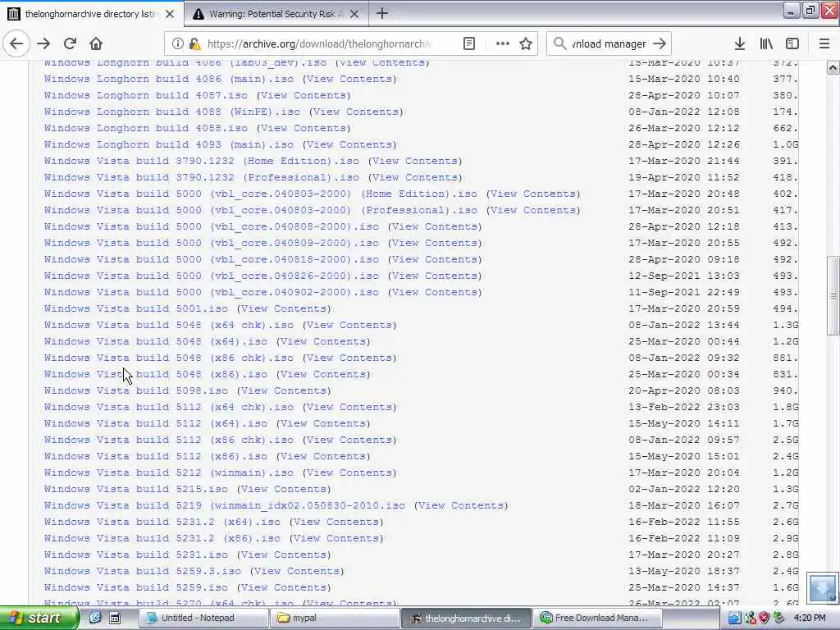840x630 pixels.
Task: Download Vista build 3790.1232 (Home Edition).iso
Action: coord(202,161)
